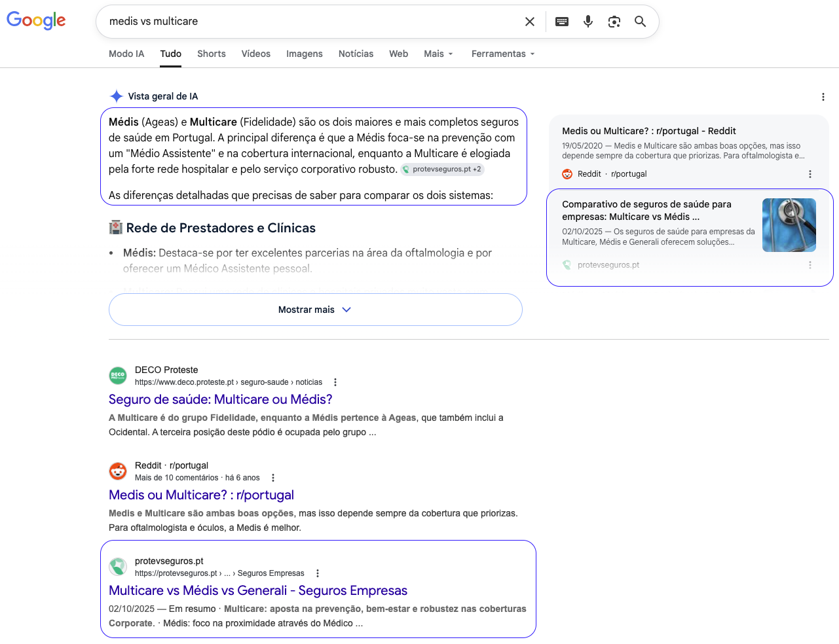Go to Notícias tab
839x644 pixels.
pyautogui.click(x=356, y=54)
